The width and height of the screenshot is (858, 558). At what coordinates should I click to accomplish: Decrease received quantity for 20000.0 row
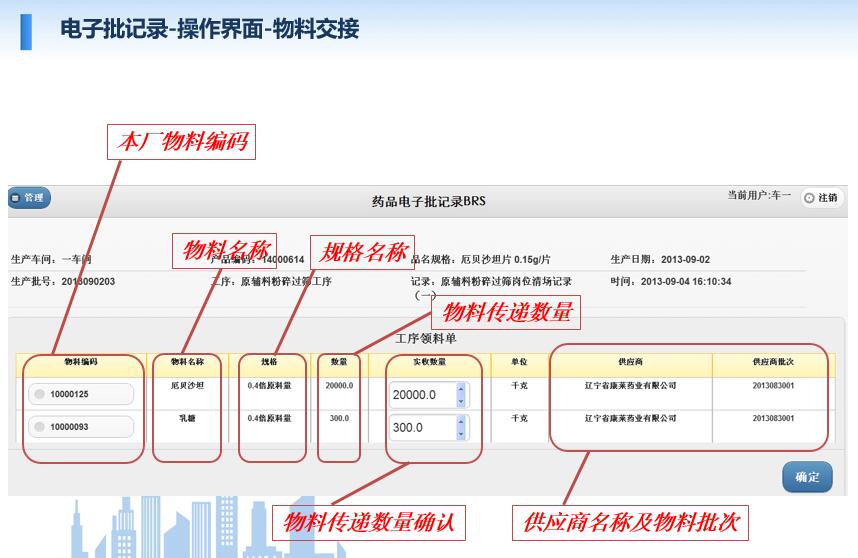coord(460,401)
